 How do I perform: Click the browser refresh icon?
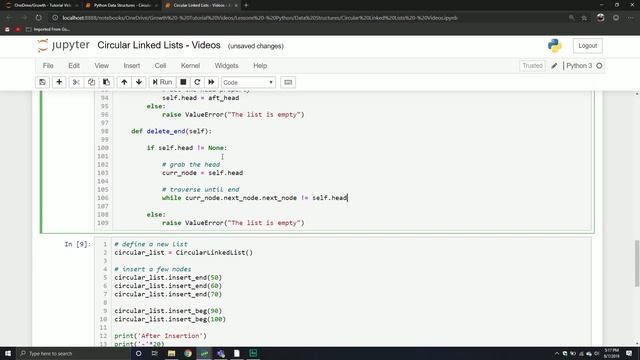point(38,18)
